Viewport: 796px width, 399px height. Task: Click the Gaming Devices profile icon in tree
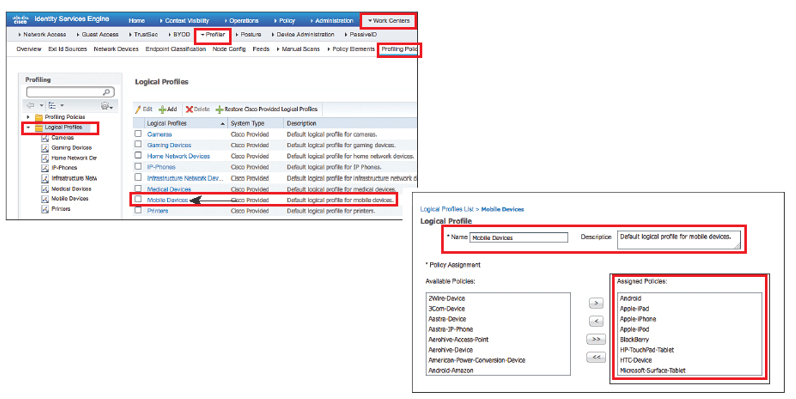click(x=45, y=148)
